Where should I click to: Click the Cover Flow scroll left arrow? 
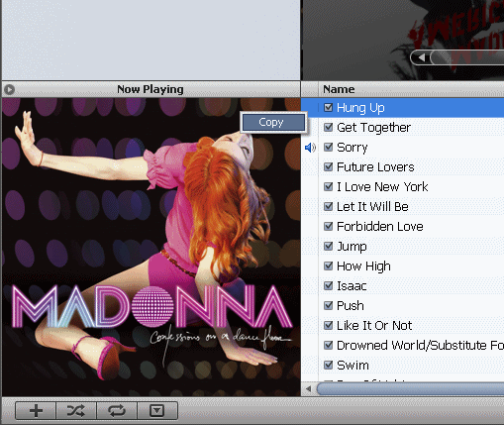[421, 57]
